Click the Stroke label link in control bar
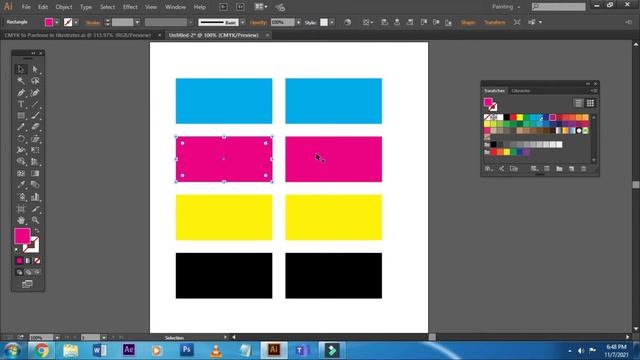 tap(93, 23)
